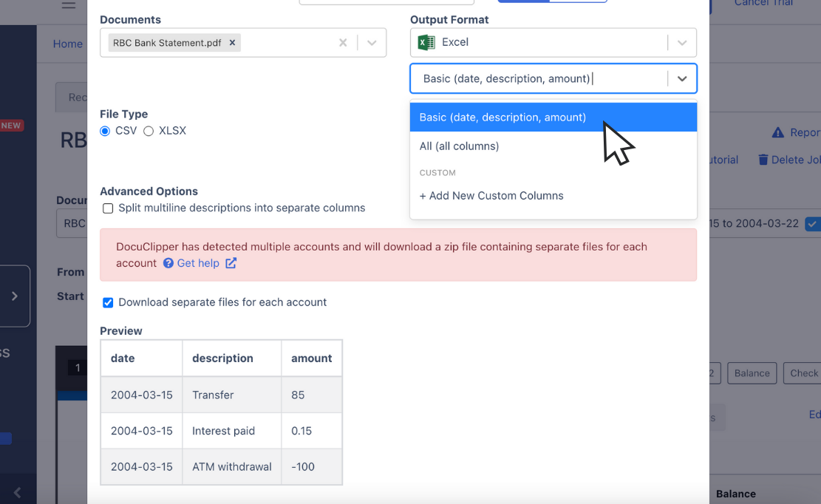The image size is (821, 504).
Task: Uncheck Download separate files for each account
Action: [108, 302]
